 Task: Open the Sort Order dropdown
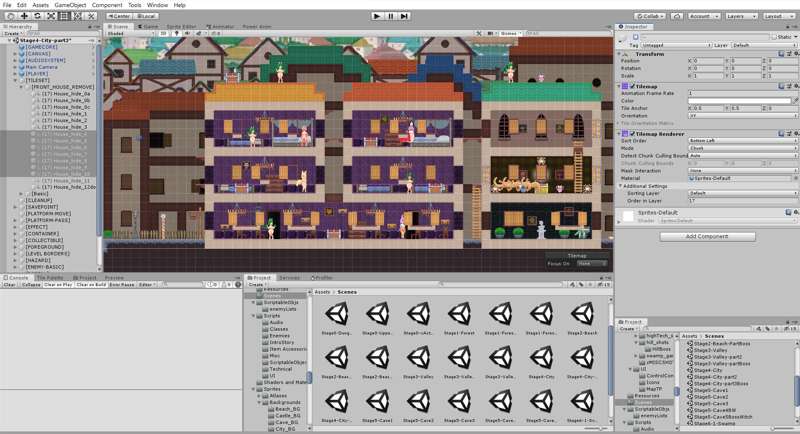click(x=743, y=141)
